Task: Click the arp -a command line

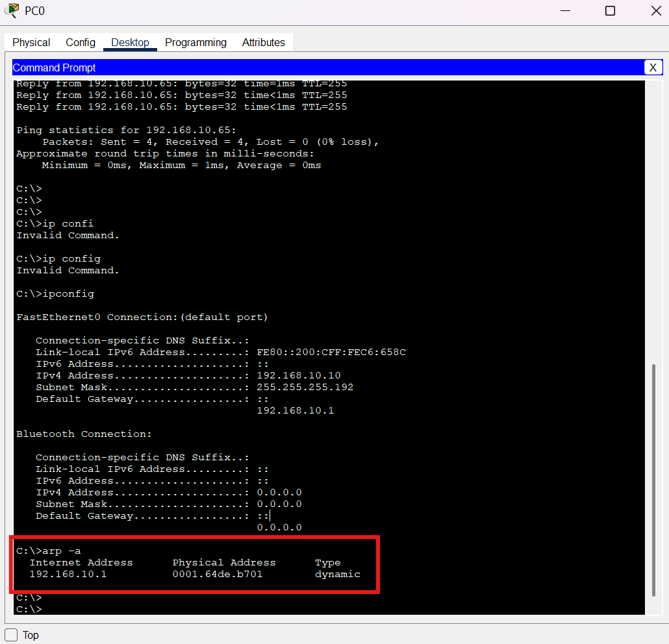Action: click(x=49, y=551)
